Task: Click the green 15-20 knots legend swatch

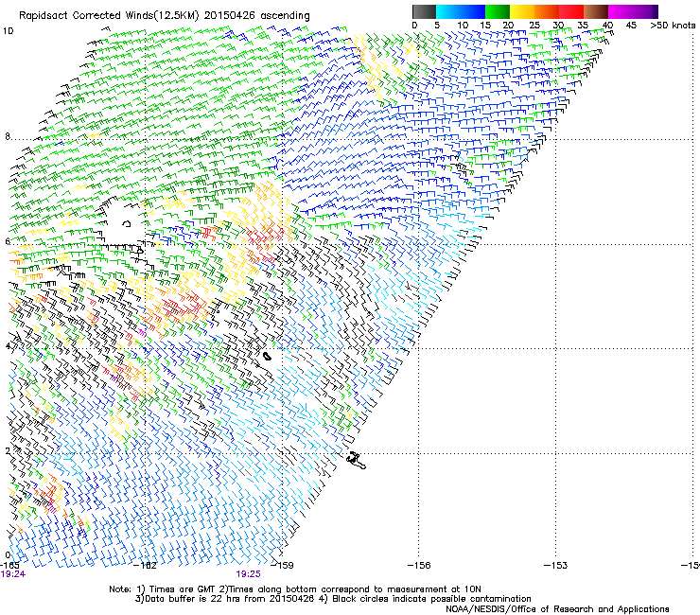Action: pos(498,11)
